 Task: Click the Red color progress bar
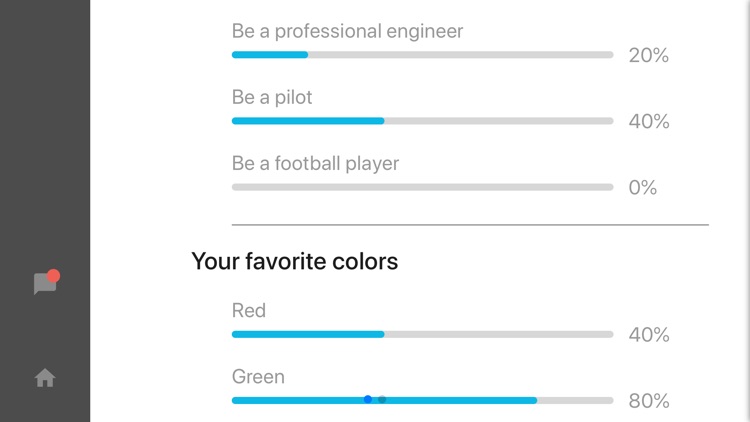tap(422, 334)
